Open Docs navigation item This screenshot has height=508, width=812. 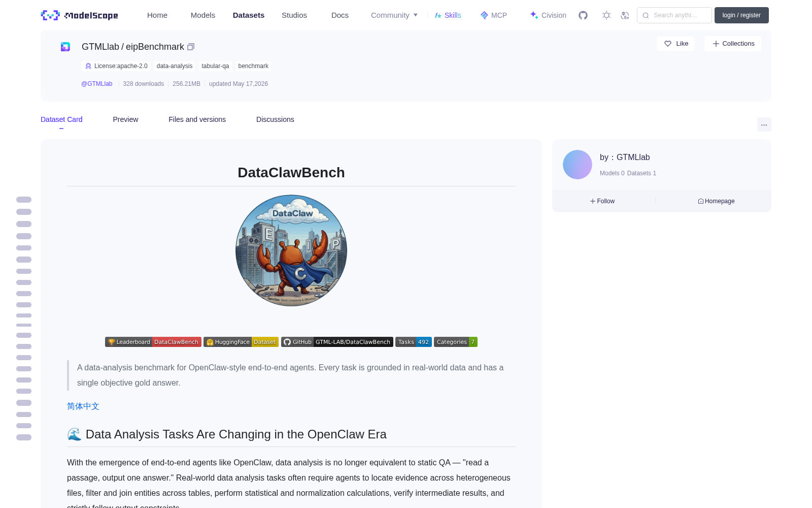click(340, 15)
